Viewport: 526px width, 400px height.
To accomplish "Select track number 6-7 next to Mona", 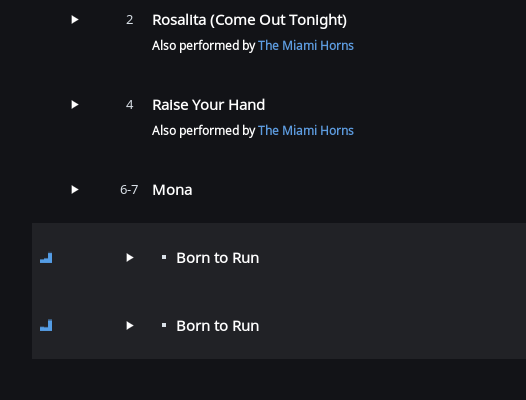I will [x=129, y=190].
